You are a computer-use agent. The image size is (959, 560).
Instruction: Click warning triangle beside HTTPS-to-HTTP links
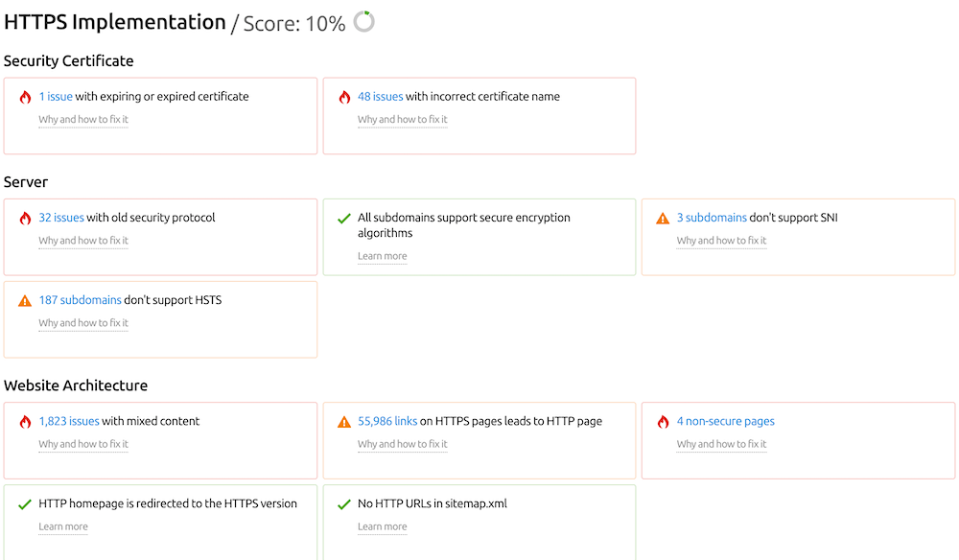pos(344,422)
